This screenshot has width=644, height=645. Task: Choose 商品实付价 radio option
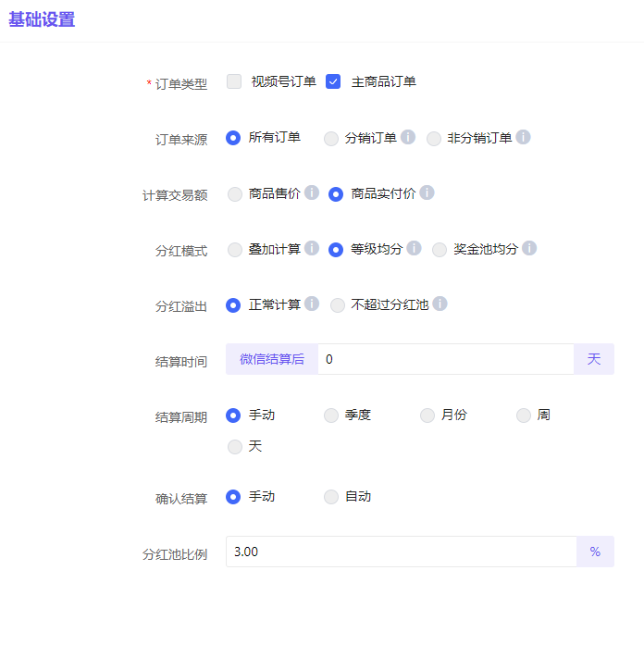336,194
